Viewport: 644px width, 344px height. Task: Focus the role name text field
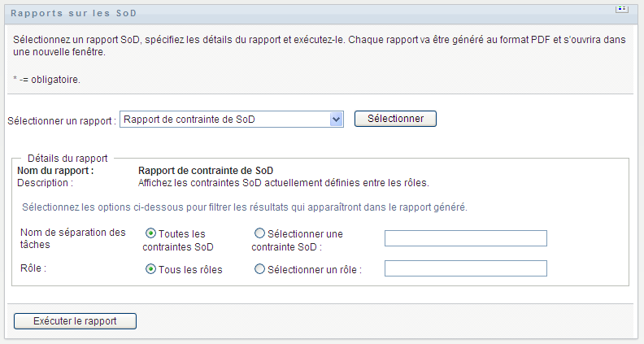[x=465, y=269]
